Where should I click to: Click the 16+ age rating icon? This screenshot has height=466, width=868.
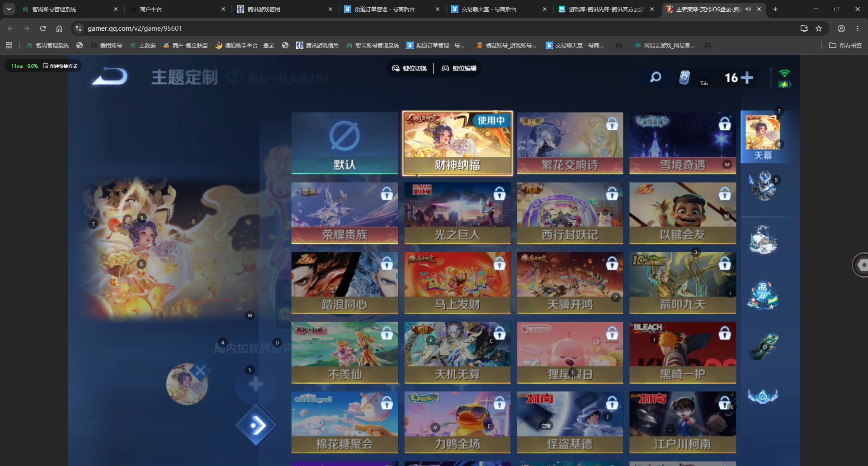point(739,78)
